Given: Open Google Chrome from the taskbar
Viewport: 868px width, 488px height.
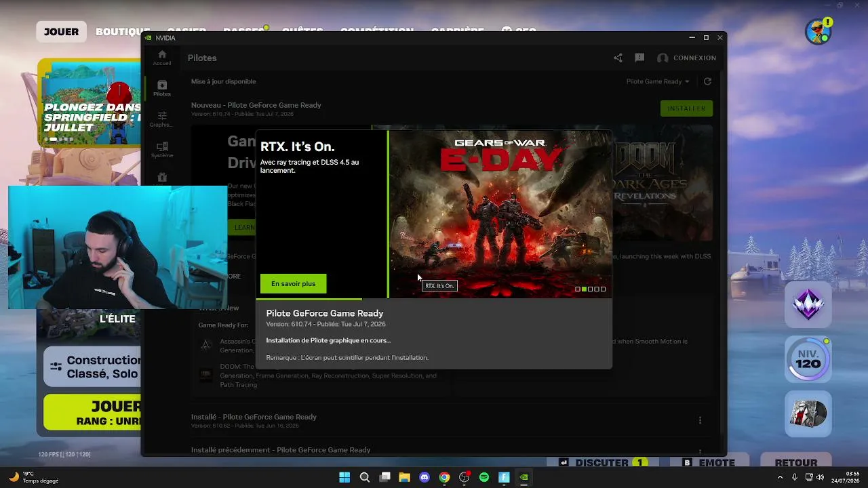Looking at the screenshot, I should [x=444, y=477].
